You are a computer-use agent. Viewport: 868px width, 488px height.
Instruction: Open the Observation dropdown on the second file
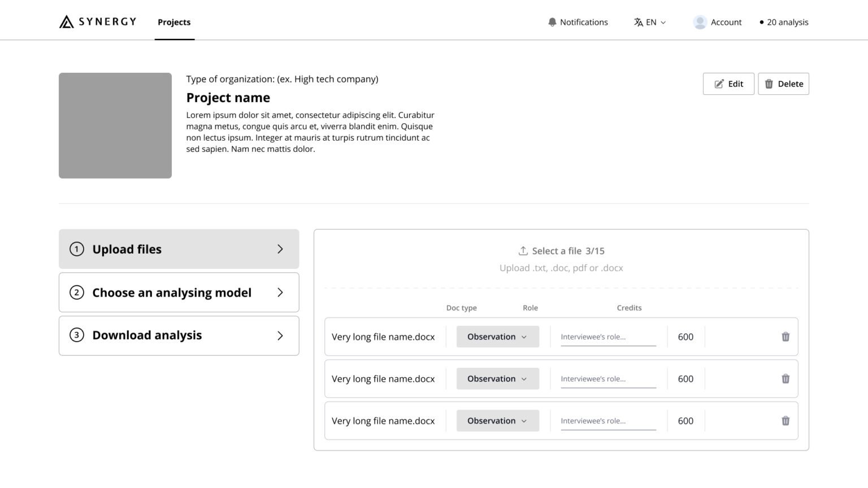click(497, 378)
